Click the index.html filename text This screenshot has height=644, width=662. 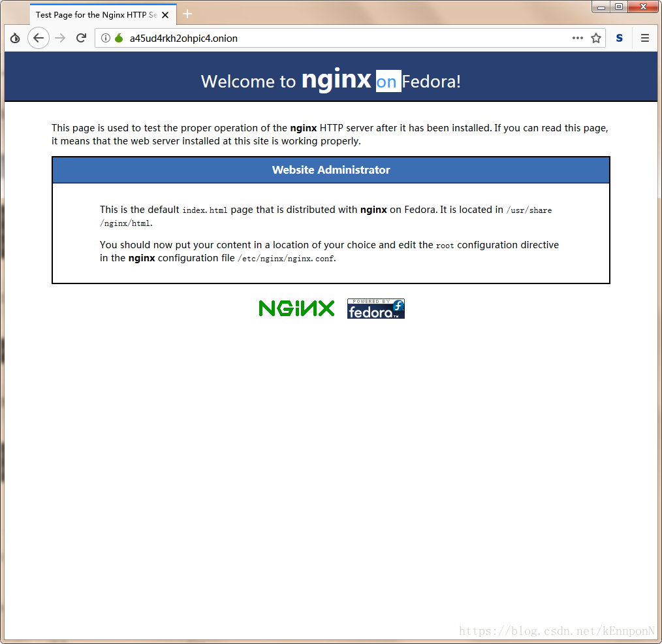coord(205,210)
